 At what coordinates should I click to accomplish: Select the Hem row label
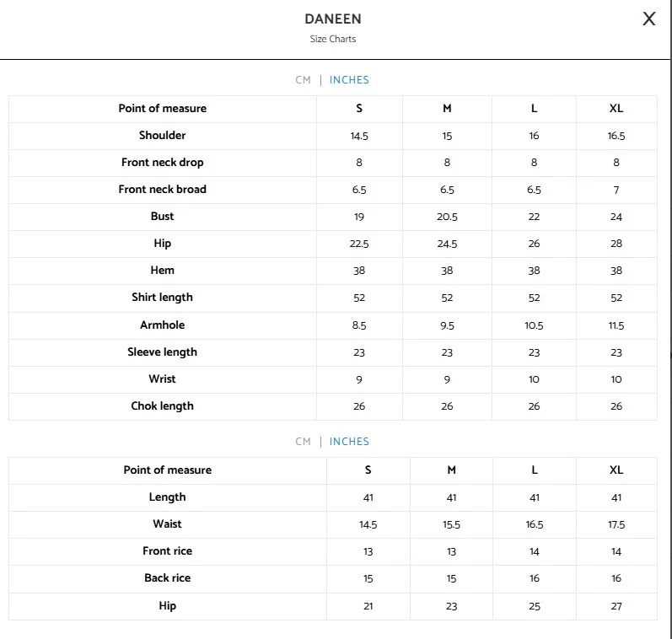tap(163, 271)
